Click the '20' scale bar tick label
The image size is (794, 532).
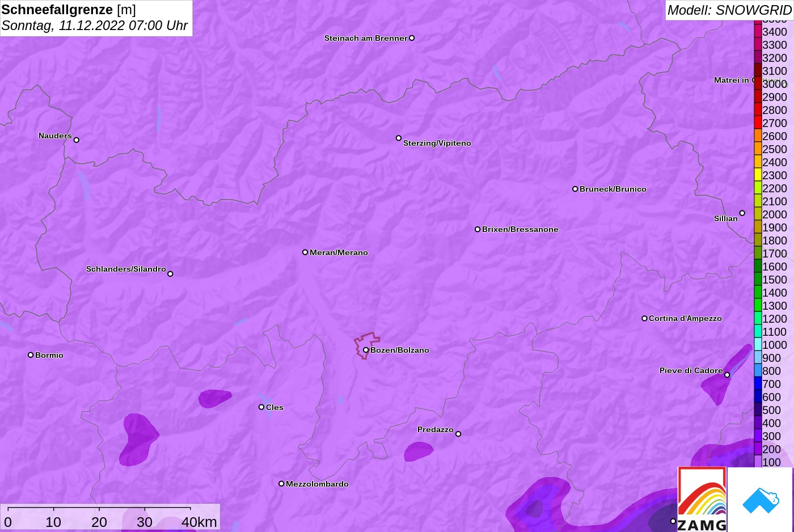(99, 522)
